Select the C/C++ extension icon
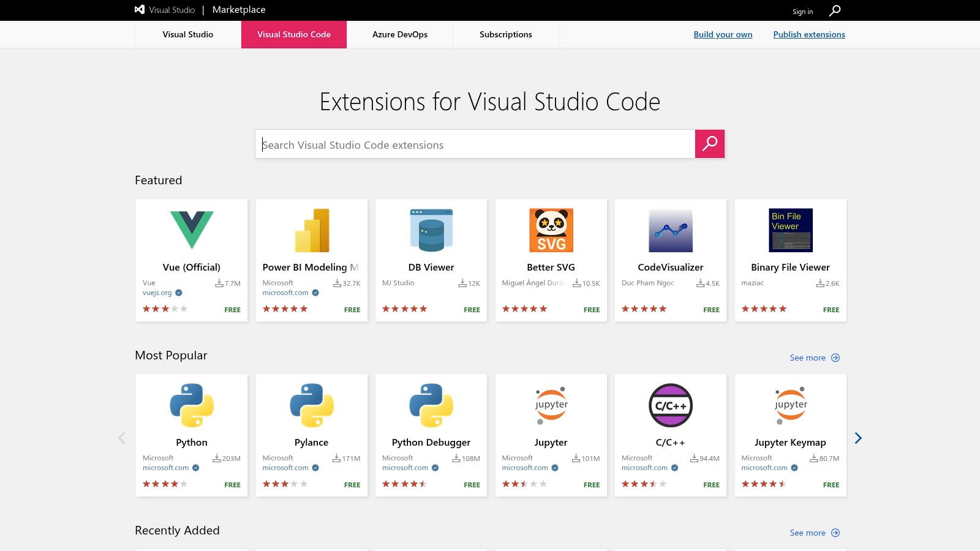 pyautogui.click(x=670, y=405)
